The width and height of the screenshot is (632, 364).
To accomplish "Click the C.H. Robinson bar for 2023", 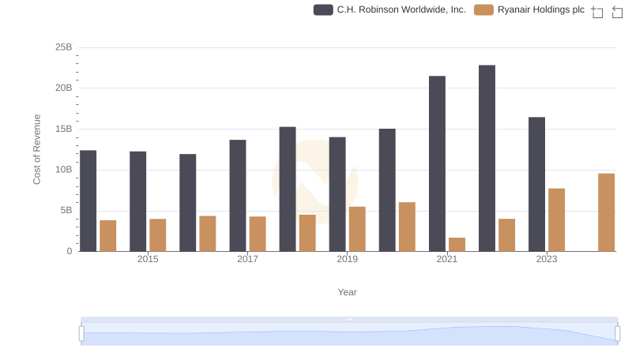I will (x=537, y=184).
